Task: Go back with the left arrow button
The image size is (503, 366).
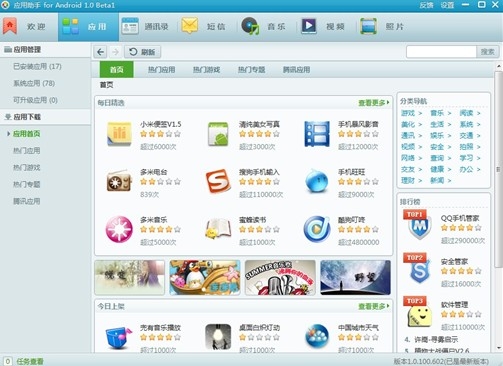Action: (100, 52)
